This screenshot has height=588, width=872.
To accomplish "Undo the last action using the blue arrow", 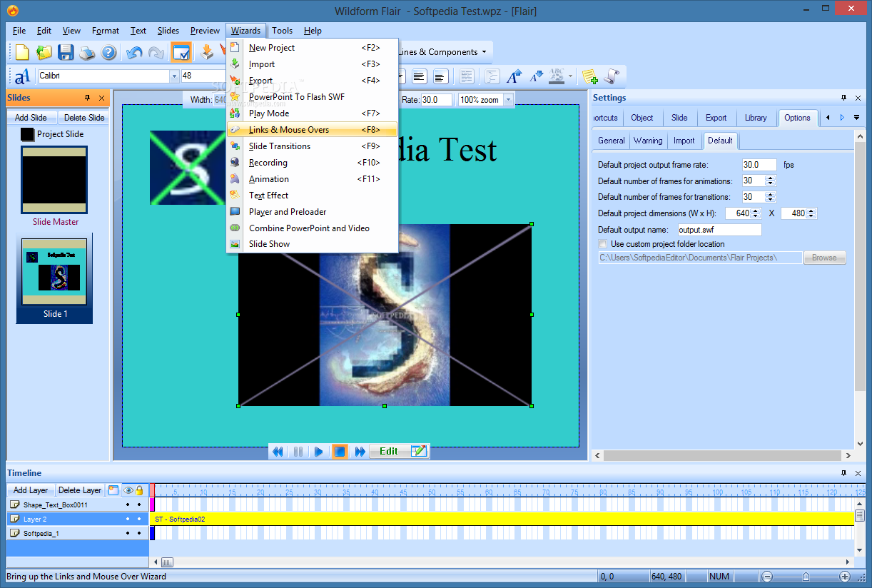I will [134, 52].
